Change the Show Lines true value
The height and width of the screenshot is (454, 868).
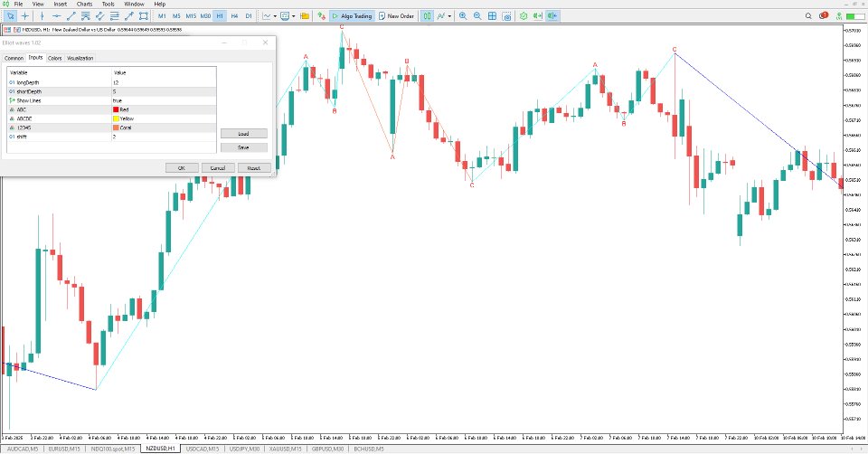(x=164, y=100)
